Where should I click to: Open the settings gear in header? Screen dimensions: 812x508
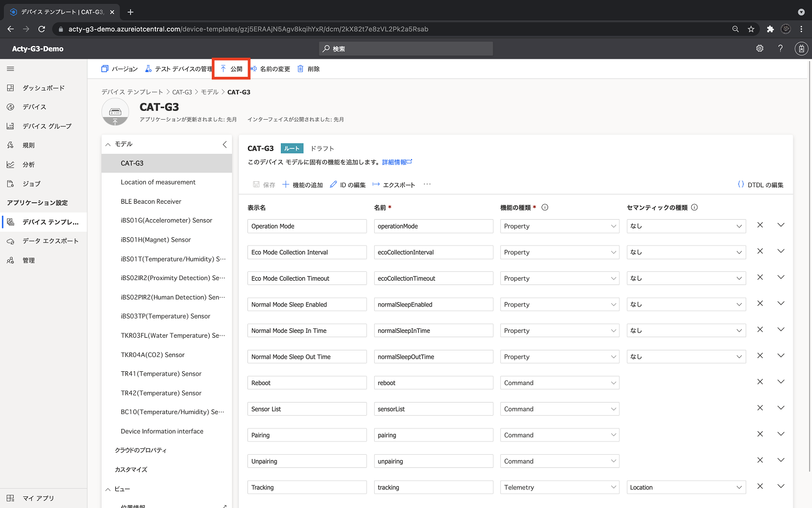760,48
